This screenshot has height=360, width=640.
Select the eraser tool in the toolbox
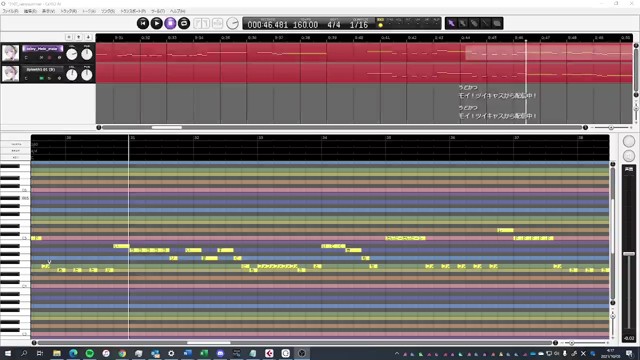coord(474,23)
